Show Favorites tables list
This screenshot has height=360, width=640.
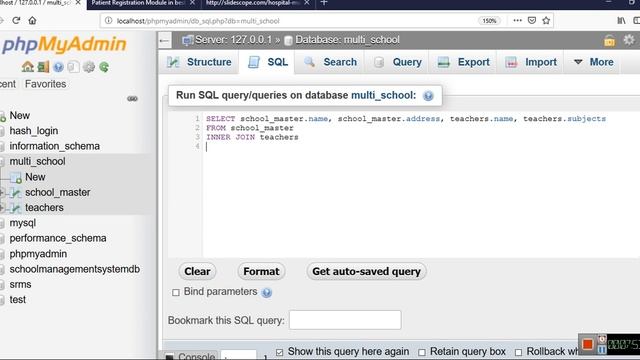point(45,84)
